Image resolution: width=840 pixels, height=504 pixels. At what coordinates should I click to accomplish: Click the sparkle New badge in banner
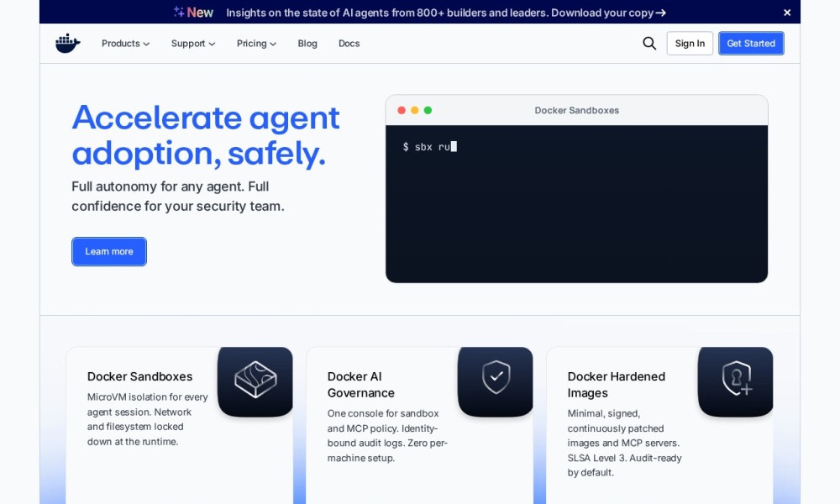point(193,13)
